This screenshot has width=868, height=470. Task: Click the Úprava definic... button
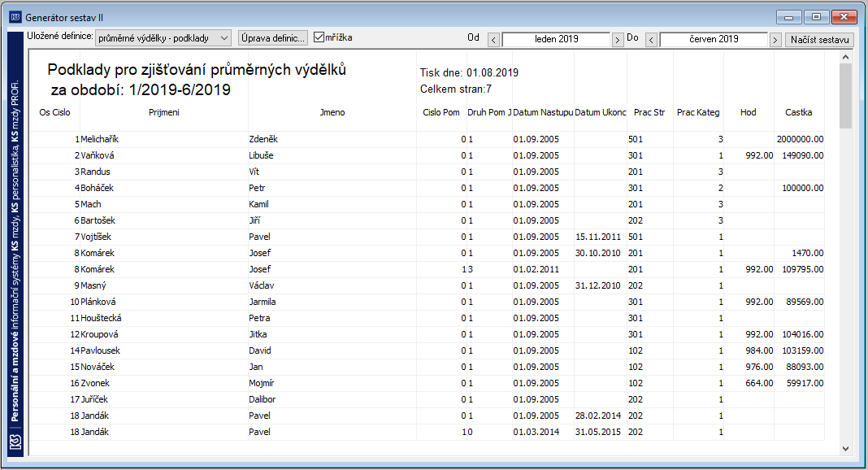[273, 38]
